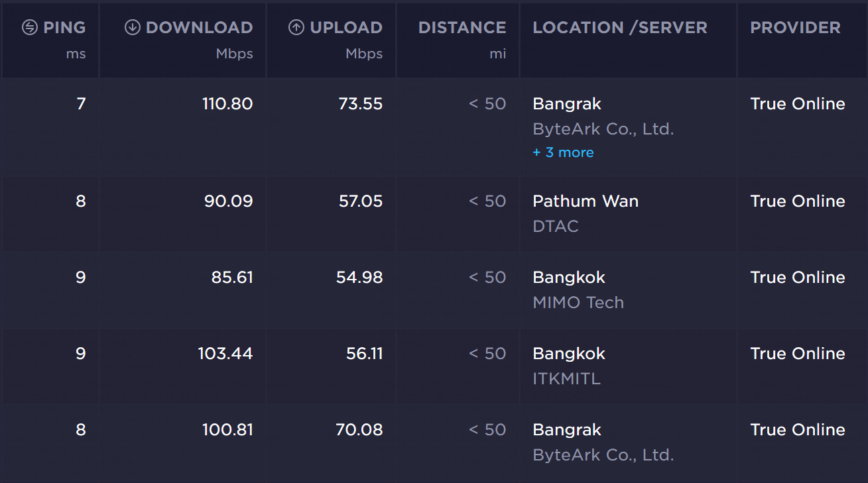Click the 57.05 upload value
This screenshot has width=868, height=483.
[361, 201]
